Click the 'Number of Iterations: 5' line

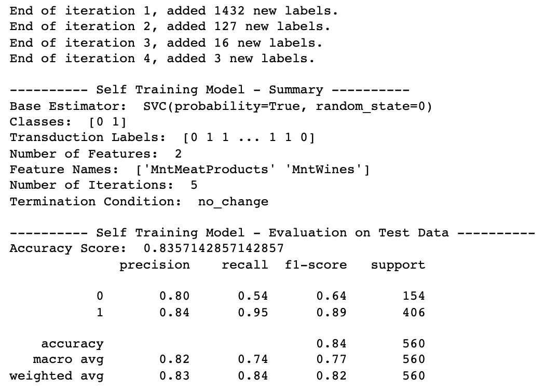coord(103,185)
